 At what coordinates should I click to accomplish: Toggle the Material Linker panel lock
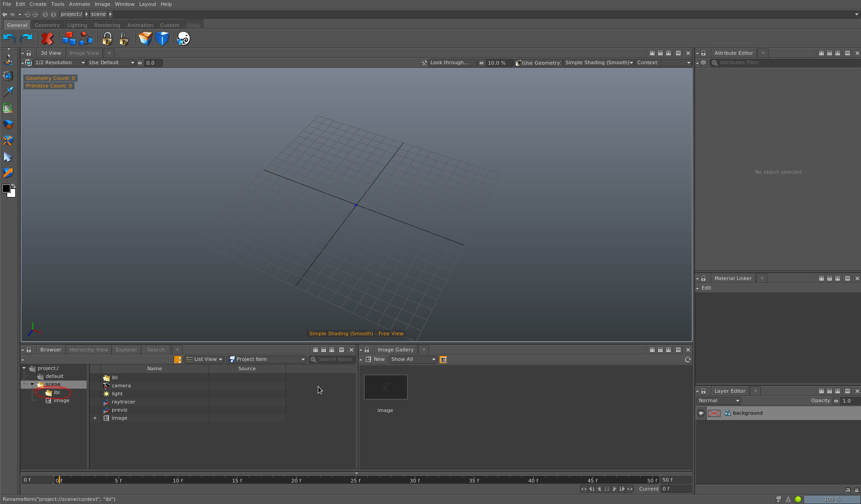point(704,278)
